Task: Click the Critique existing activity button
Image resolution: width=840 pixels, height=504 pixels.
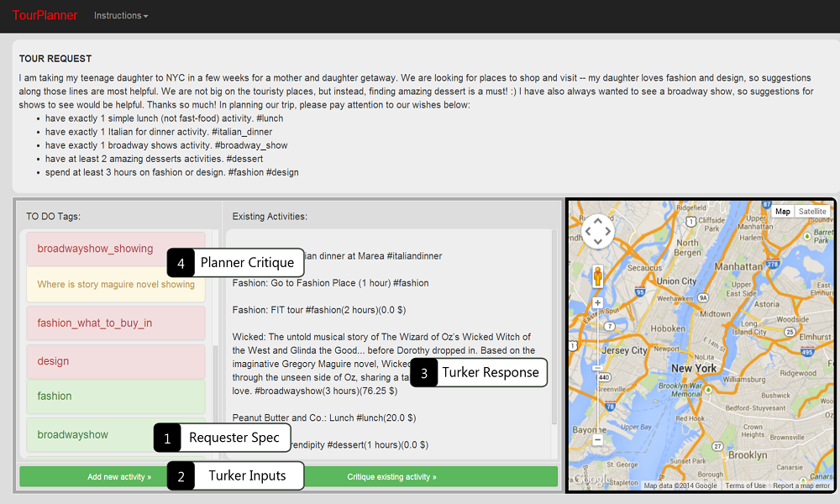Action: (391, 476)
